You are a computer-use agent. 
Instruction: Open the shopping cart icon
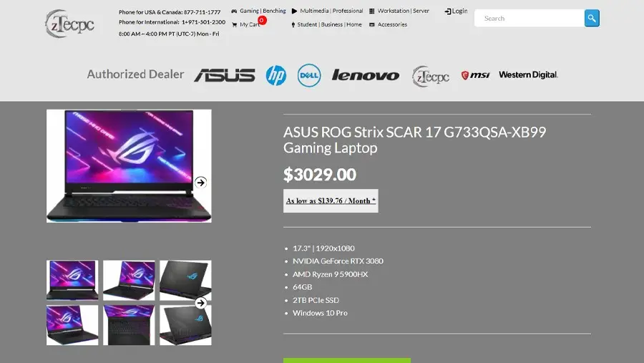pyautogui.click(x=235, y=24)
